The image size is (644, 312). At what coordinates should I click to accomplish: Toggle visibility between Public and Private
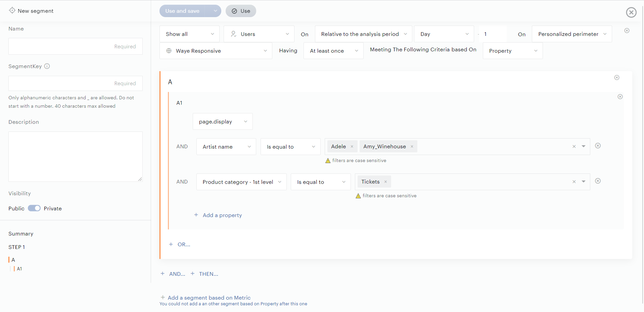coord(34,208)
